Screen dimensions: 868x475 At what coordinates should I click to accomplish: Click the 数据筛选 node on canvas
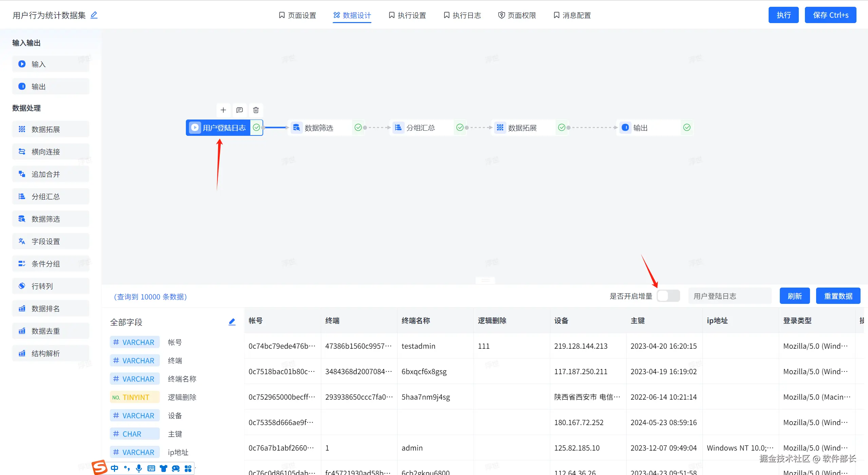pyautogui.click(x=319, y=128)
